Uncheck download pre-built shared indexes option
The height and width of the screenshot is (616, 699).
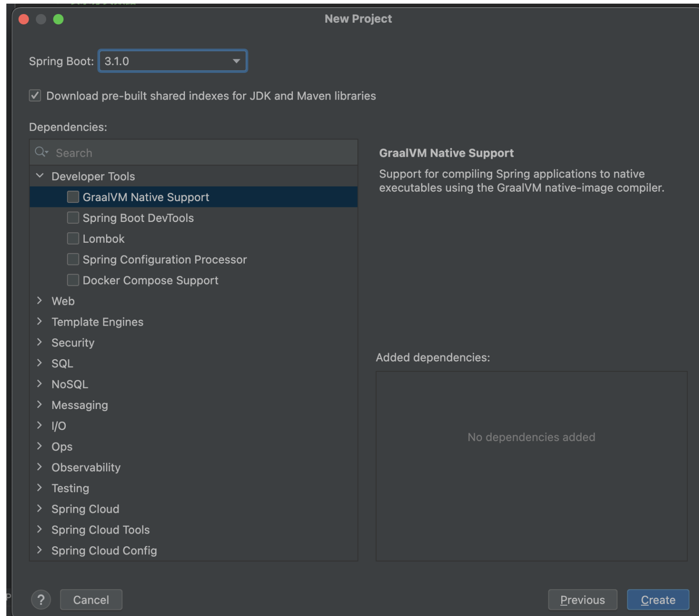(35, 96)
